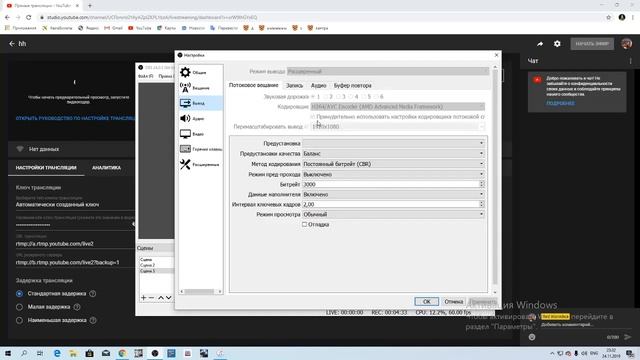Toggle the Перемасштабировать вывод checkbox
640x360 pixels.
tap(307, 127)
